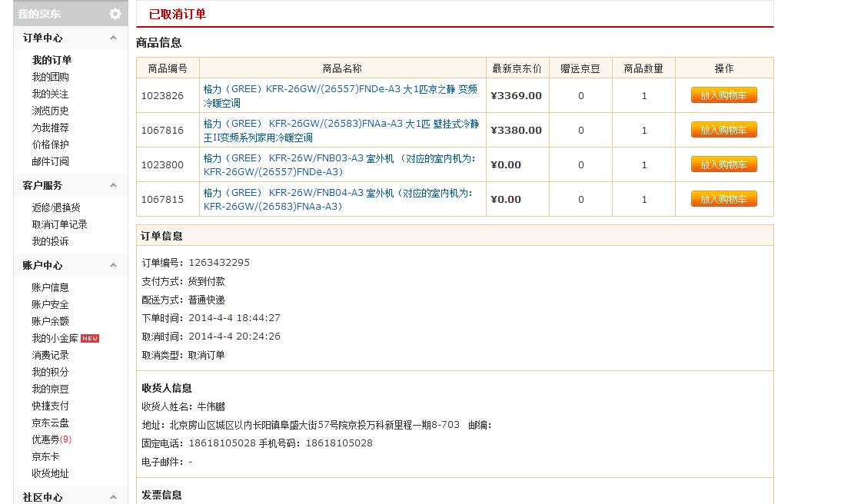Click product number 1067815

162,200
